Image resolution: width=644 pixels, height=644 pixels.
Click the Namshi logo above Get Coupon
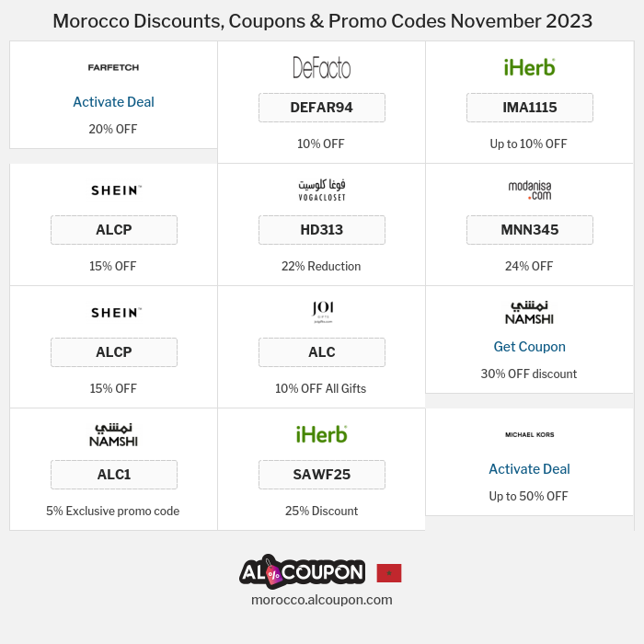coord(529,312)
